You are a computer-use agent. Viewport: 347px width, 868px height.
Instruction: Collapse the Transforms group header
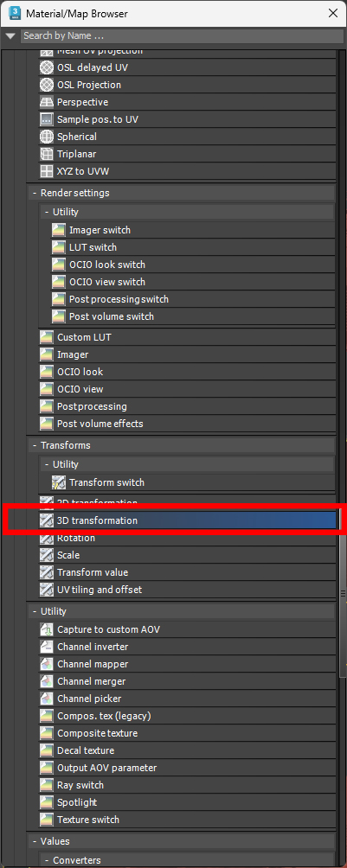point(181,445)
